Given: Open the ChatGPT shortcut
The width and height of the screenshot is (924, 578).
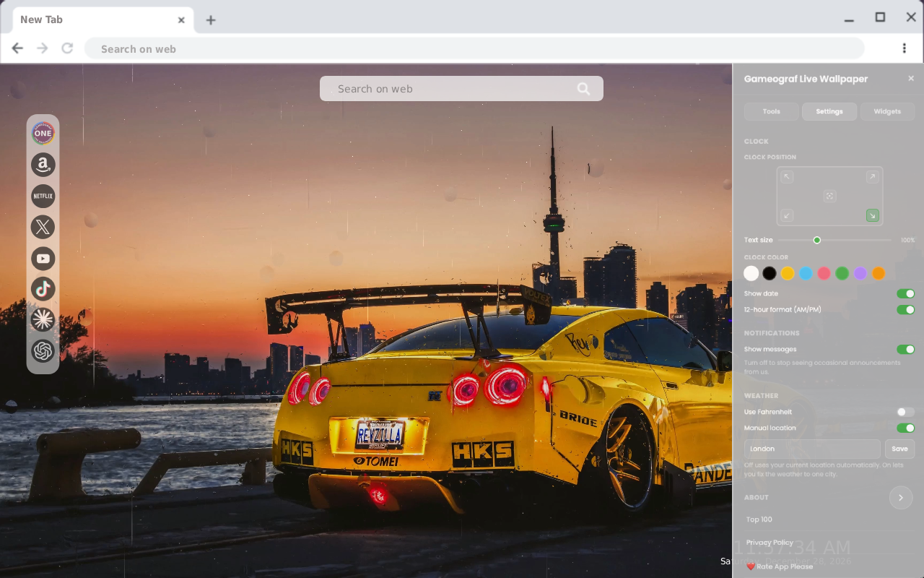Looking at the screenshot, I should click(x=43, y=351).
